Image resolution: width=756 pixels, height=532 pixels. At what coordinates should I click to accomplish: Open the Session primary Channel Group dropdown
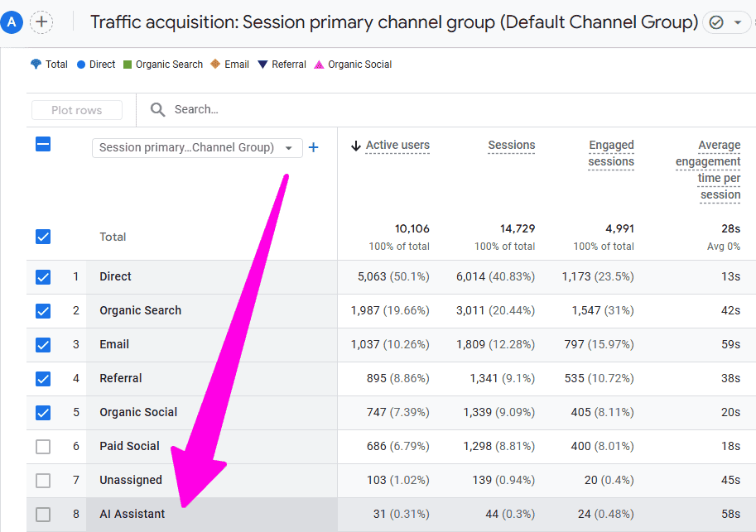point(197,147)
